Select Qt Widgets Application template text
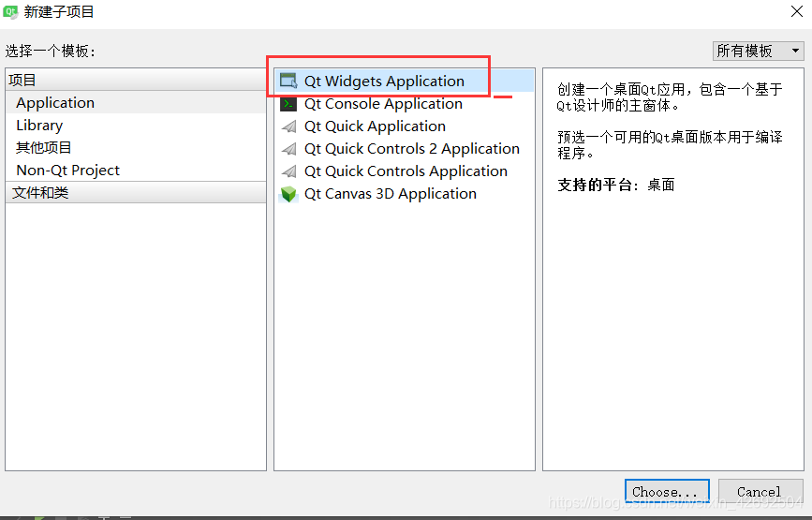Image resolution: width=812 pixels, height=520 pixels. pyautogui.click(x=384, y=82)
